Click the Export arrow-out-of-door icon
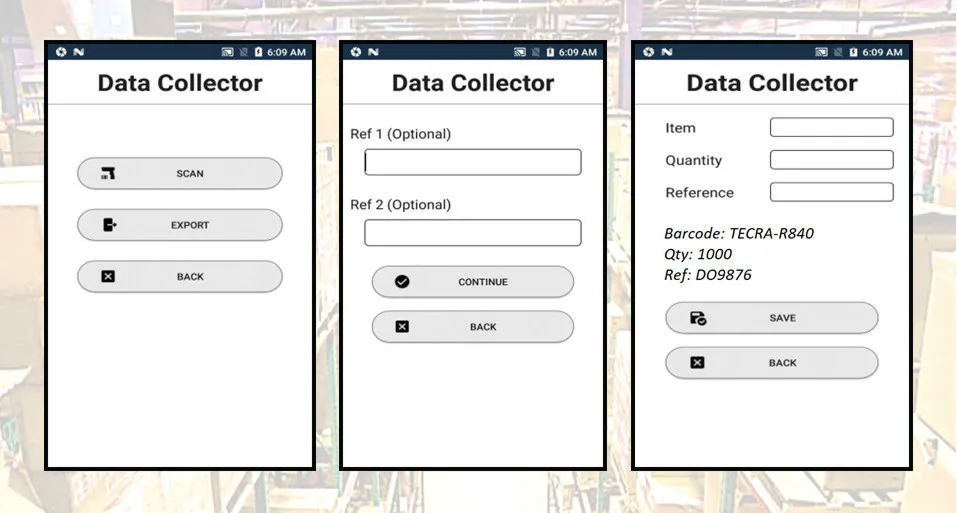Image resolution: width=957 pixels, height=513 pixels. [x=109, y=225]
